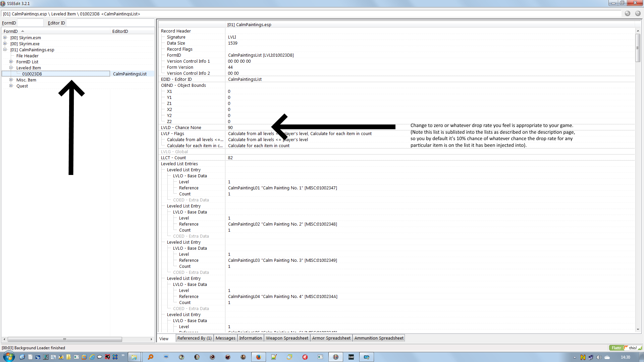
Task: Open the Referenced By (1) tab
Action: coord(195,338)
